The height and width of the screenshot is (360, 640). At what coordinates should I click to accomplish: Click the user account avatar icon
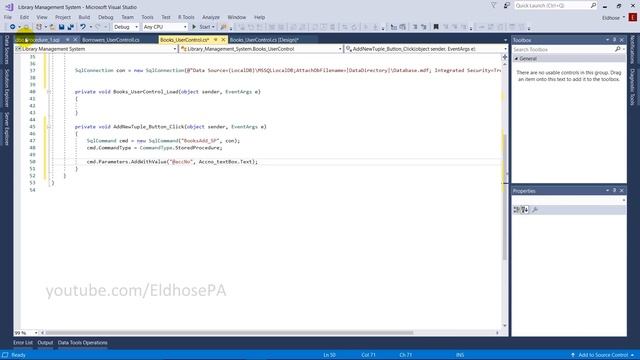click(x=633, y=18)
